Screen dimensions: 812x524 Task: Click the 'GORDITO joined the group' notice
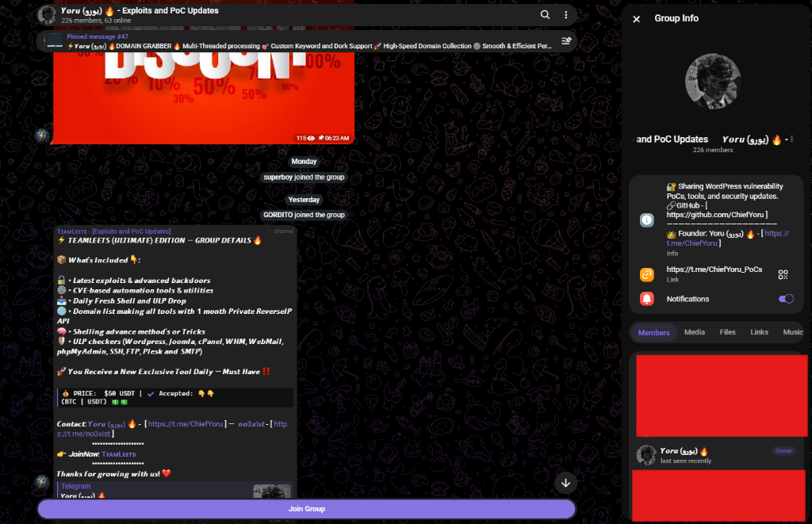tap(304, 215)
